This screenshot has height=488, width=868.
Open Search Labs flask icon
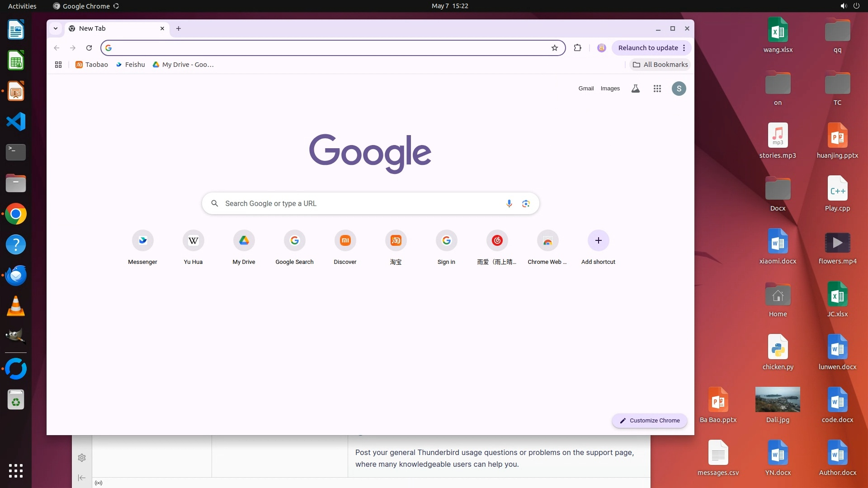click(635, 89)
